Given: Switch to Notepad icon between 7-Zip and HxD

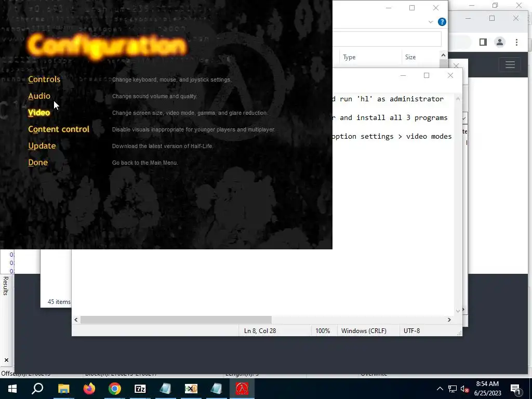Looking at the screenshot, I should tap(166, 389).
